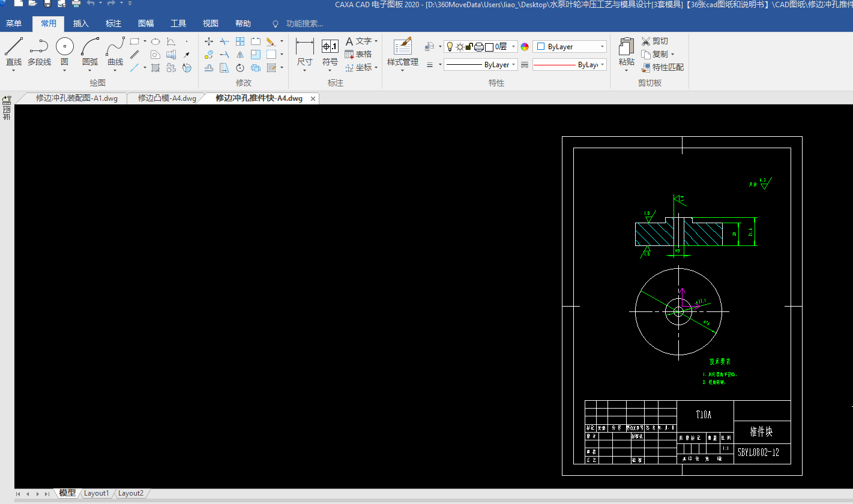Toggle layer lock padlock icon
This screenshot has height=504, width=853.
[469, 47]
